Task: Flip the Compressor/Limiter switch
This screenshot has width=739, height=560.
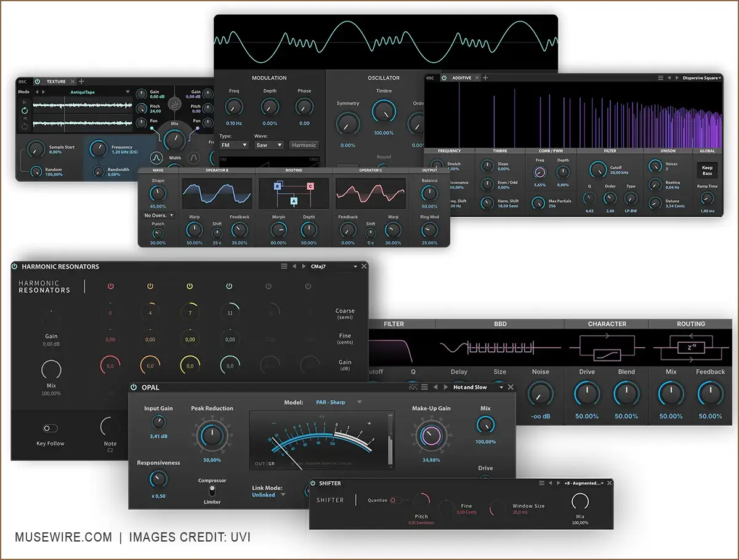Action: tap(212, 491)
